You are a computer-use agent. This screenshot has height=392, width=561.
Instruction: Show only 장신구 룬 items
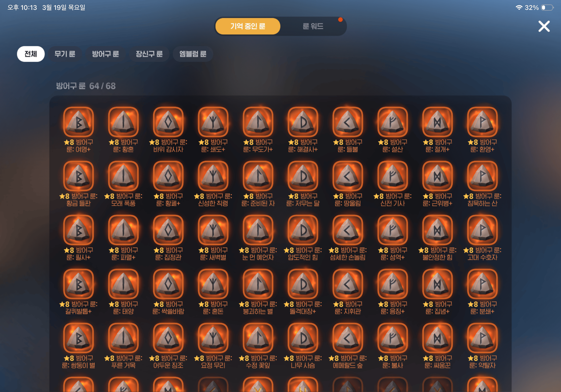149,54
